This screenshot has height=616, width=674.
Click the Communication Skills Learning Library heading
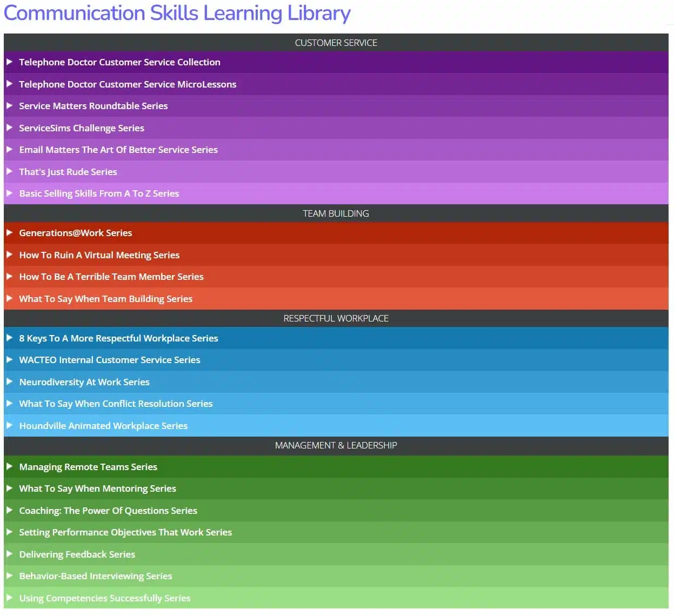(177, 14)
